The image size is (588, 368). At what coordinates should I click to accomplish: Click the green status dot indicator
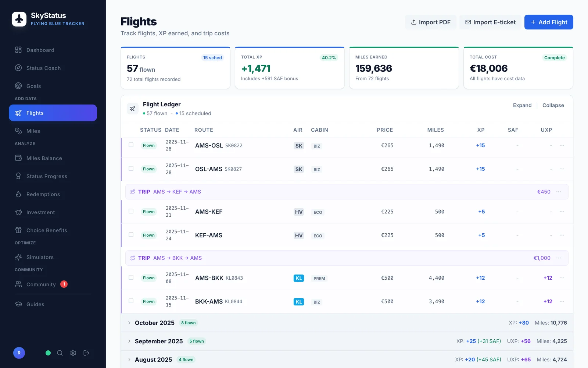(x=48, y=353)
